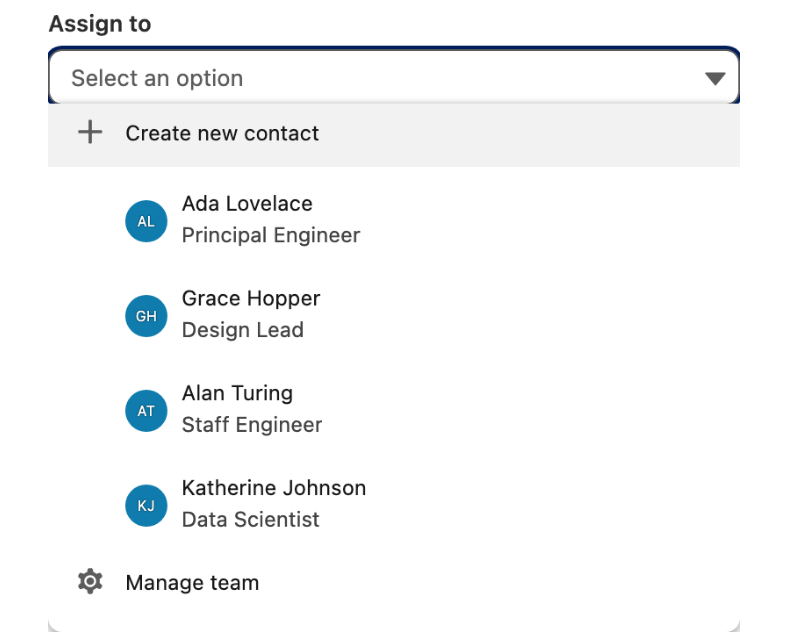Image resolution: width=788 pixels, height=632 pixels.
Task: Select Grace Hopper from the list
Action: tap(393, 314)
